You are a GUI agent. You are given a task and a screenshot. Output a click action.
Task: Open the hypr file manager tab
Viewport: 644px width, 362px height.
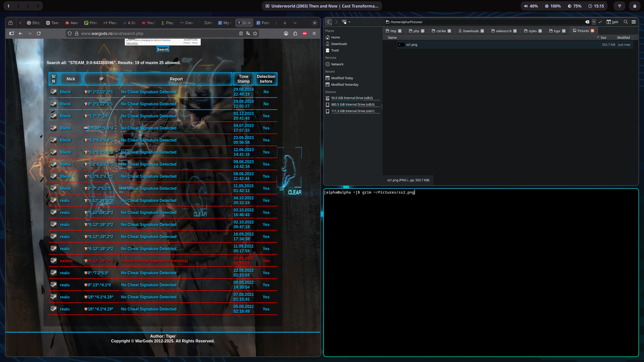(x=557, y=31)
